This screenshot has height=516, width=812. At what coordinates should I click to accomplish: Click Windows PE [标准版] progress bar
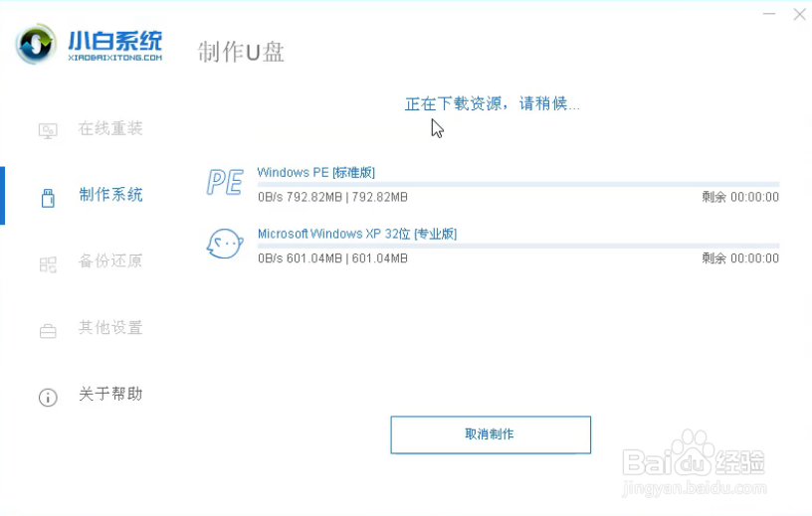(x=518, y=184)
